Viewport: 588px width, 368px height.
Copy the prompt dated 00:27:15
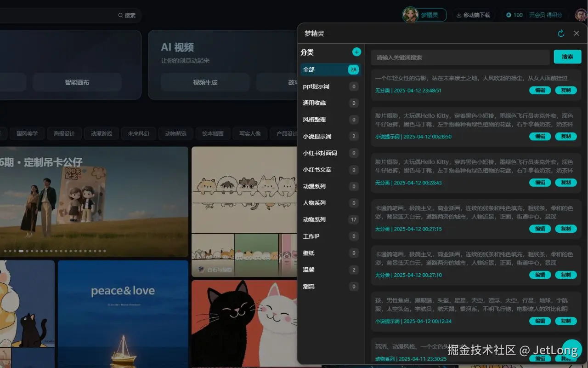click(566, 229)
